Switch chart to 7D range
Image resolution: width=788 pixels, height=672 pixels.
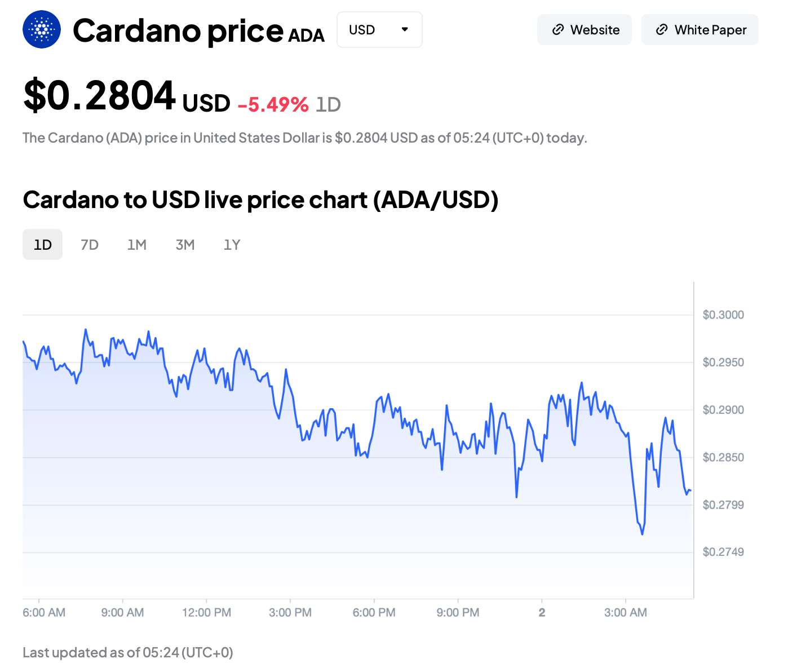[90, 245]
